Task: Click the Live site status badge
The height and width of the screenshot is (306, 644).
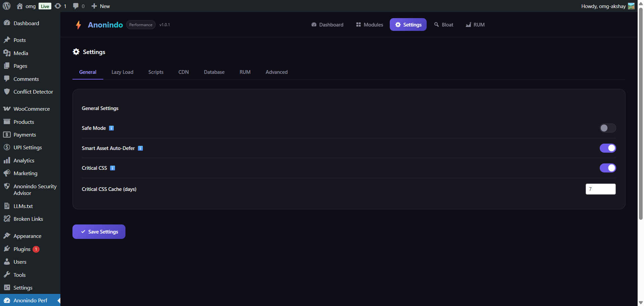Action: [45, 6]
